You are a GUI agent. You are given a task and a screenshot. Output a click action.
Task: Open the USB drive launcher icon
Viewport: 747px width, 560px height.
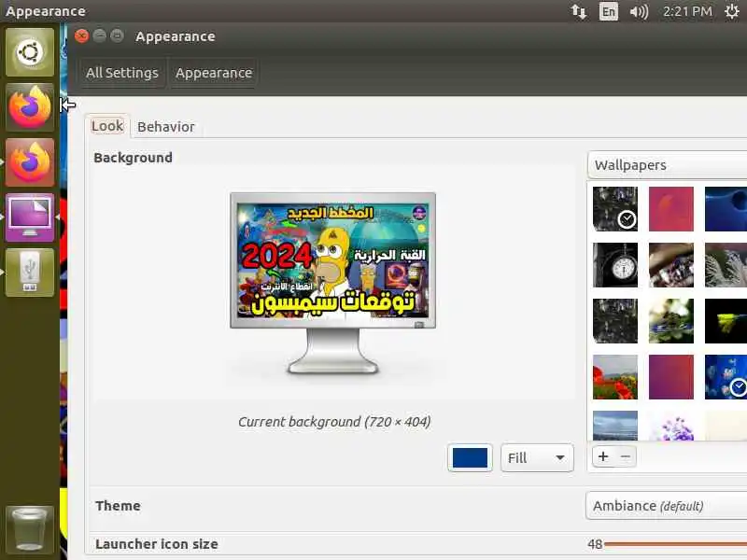pos(30,273)
